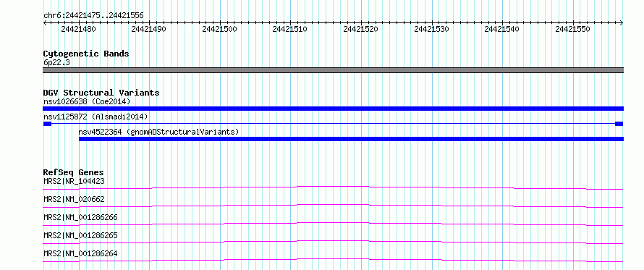
Task: Click the nsv4522364 gnomAD structural variant bar
Action: pyautogui.click(x=351, y=139)
